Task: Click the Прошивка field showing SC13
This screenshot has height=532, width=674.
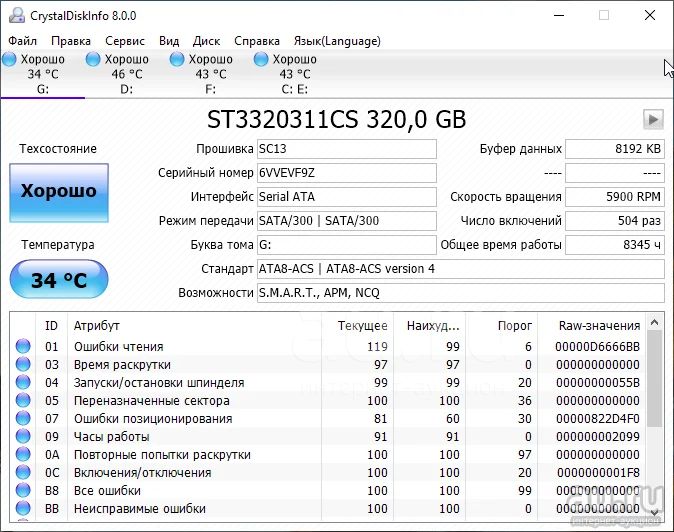Action: coord(346,149)
